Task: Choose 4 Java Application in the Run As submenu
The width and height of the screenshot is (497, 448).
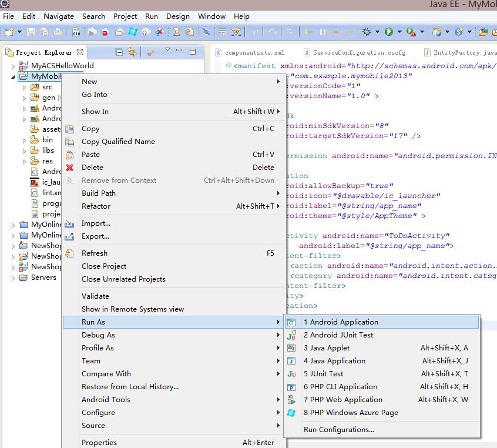Action: (x=334, y=361)
